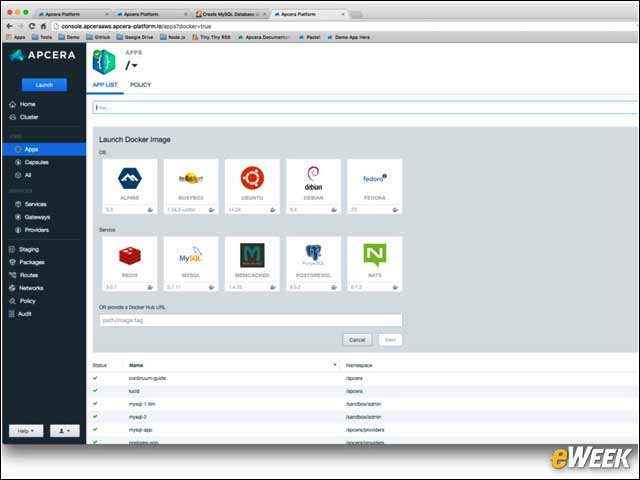Reload the browser page

pyautogui.click(x=31, y=26)
